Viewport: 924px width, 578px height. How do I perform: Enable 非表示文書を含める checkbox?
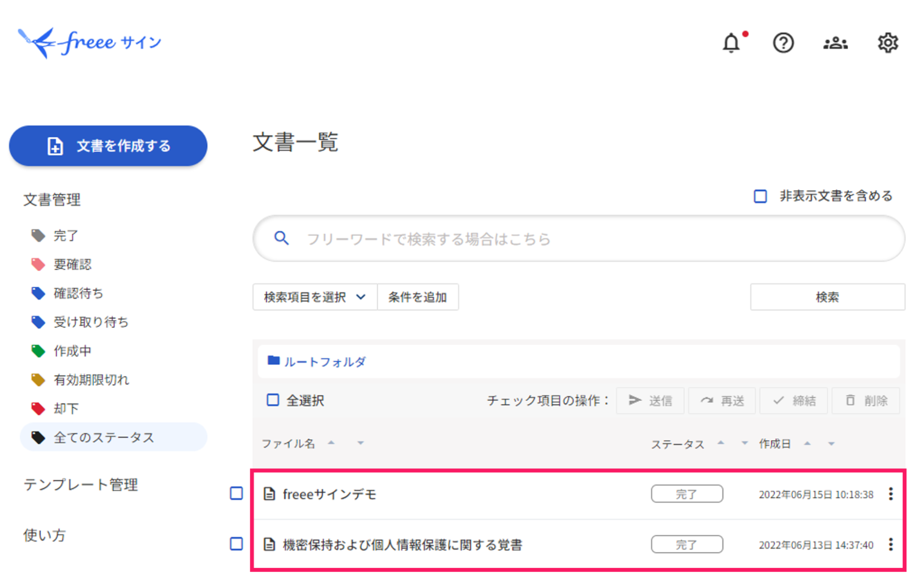click(x=760, y=196)
